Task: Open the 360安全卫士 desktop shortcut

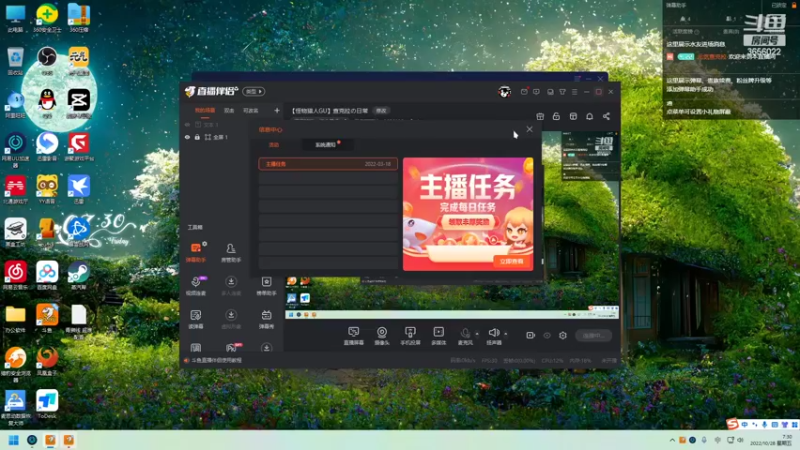Action: [47, 18]
